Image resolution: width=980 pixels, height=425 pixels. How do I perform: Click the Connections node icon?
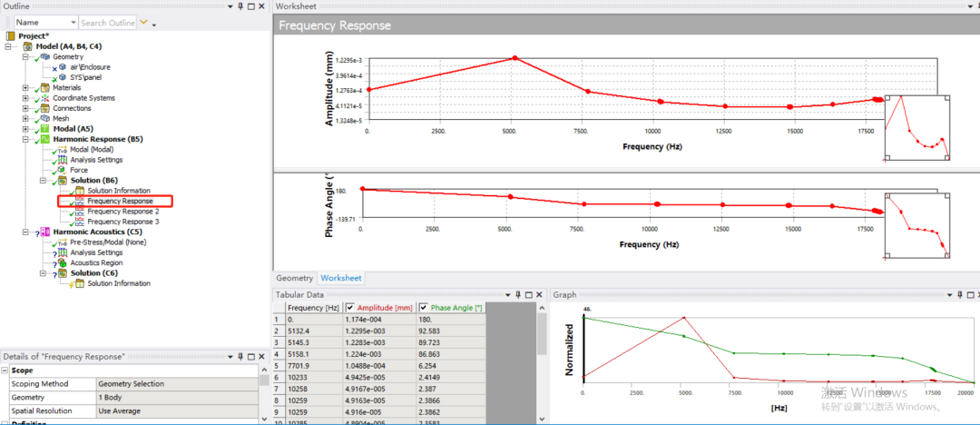click(45, 108)
